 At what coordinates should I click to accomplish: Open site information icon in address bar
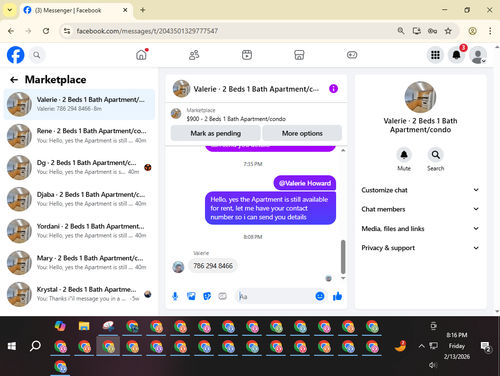point(67,31)
